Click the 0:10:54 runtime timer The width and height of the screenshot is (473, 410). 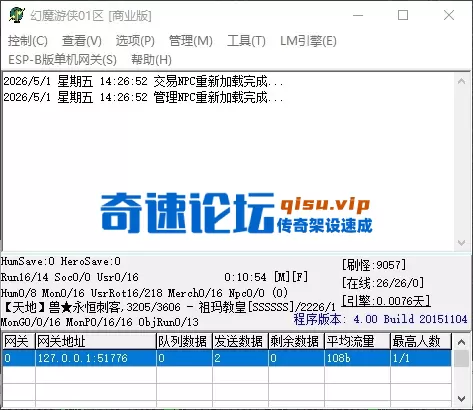tap(245, 277)
